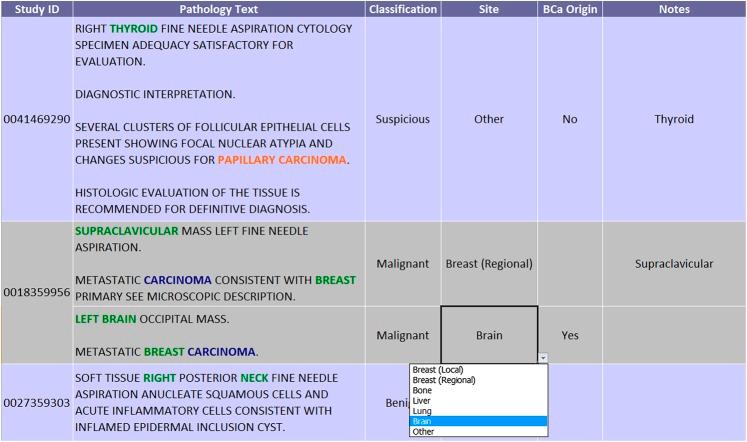Choose Breast (Local) from the dropdown list
The image size is (747, 442).
pyautogui.click(x=479, y=370)
